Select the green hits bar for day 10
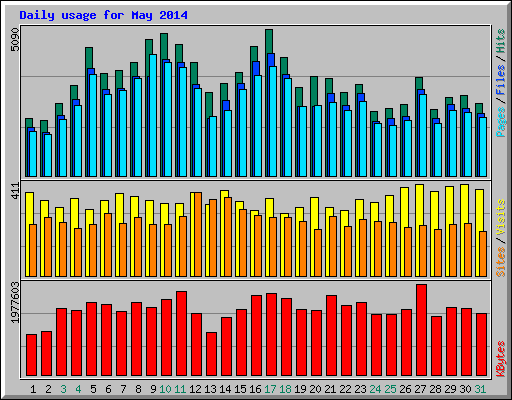This screenshot has width=512, height=400. point(164,46)
